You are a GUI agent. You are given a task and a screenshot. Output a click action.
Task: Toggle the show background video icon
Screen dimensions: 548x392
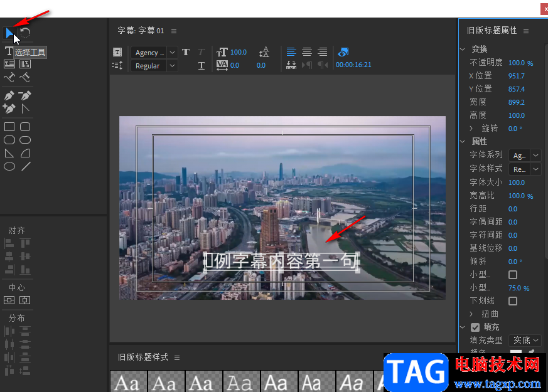343,52
